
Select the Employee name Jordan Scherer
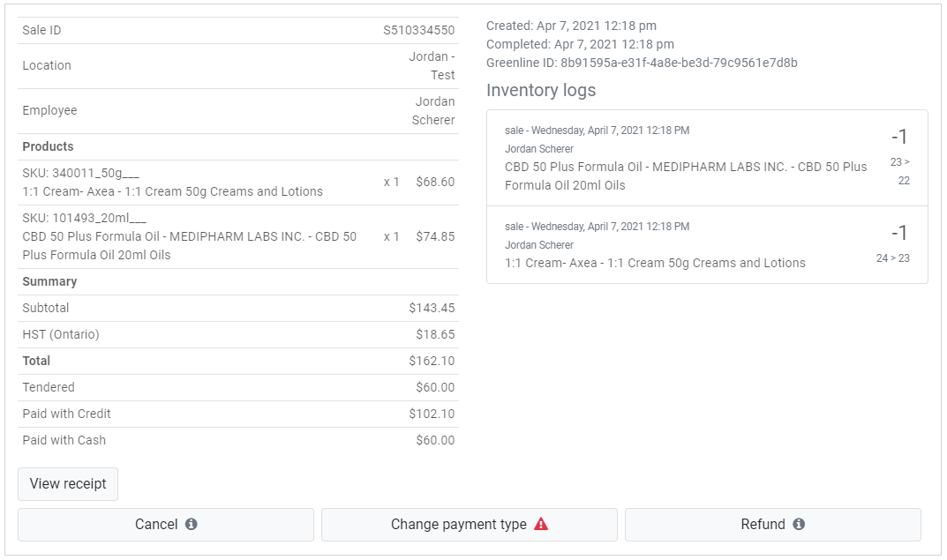coord(433,110)
